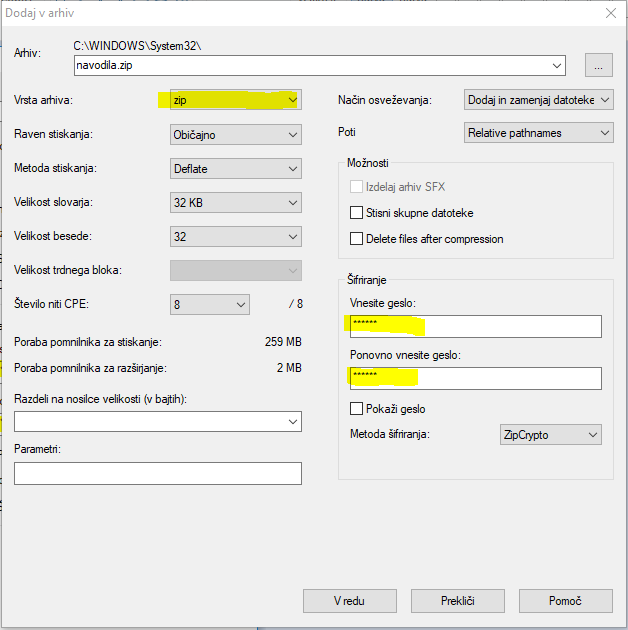Open the Vrsta arhiva dropdown
Image resolution: width=628 pixels, height=630 pixels.
pos(235,100)
